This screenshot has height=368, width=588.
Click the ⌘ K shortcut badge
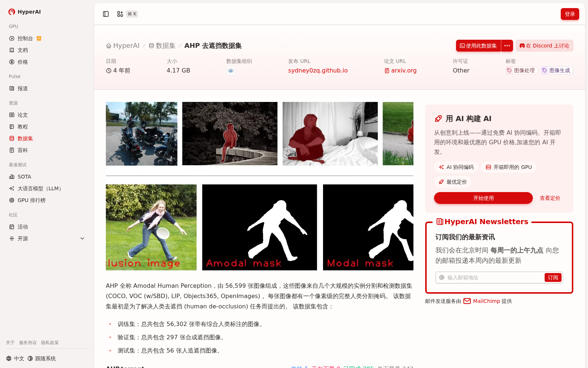(132, 14)
